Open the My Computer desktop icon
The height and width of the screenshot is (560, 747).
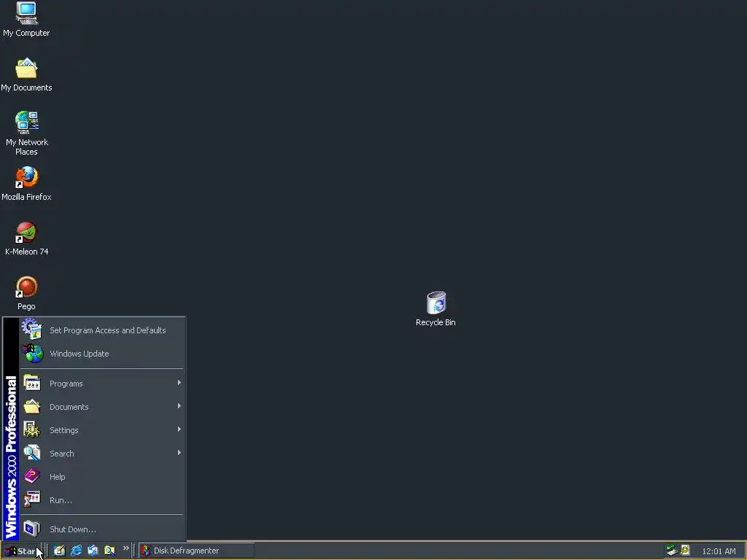26,19
